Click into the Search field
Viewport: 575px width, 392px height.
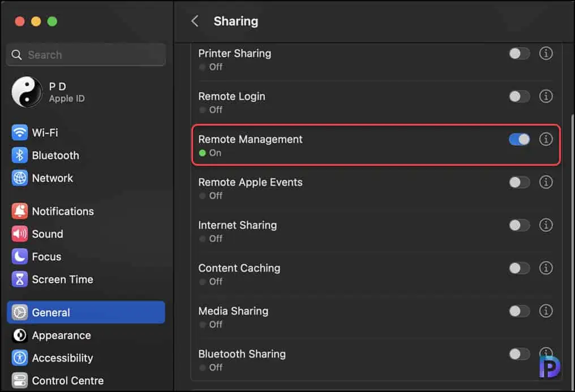click(x=86, y=55)
